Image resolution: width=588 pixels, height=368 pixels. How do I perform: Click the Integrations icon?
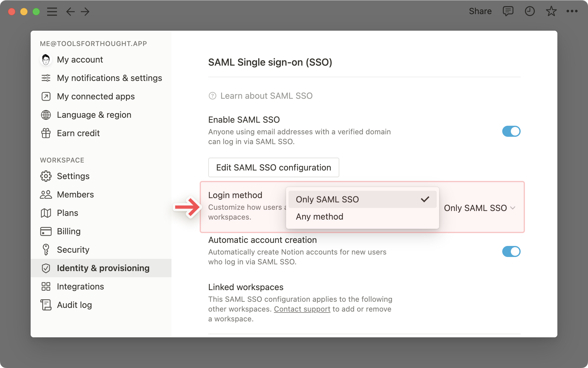point(46,286)
